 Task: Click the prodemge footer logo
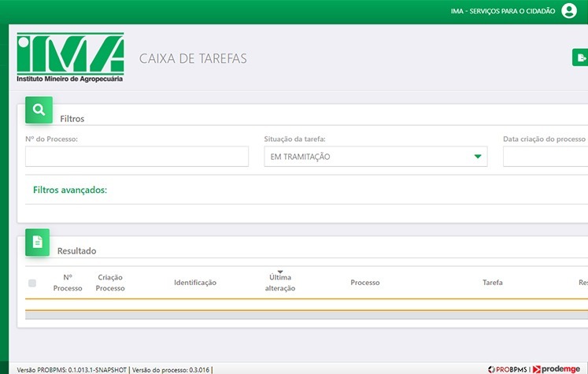click(557, 369)
